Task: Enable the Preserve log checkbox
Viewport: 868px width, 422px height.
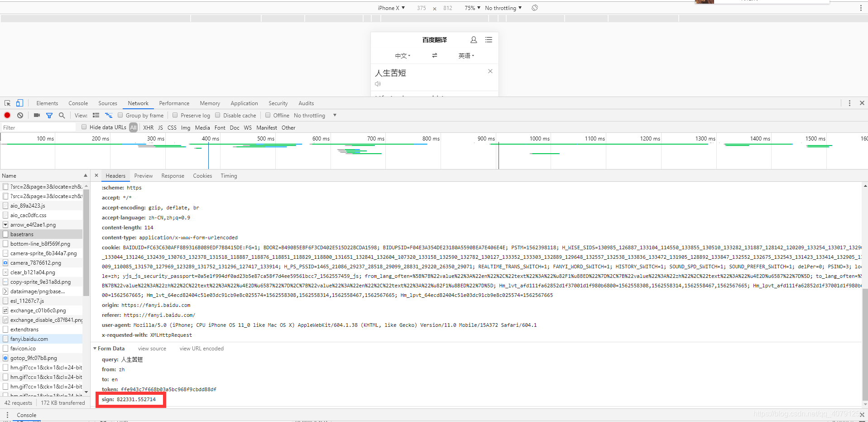Action: 175,115
